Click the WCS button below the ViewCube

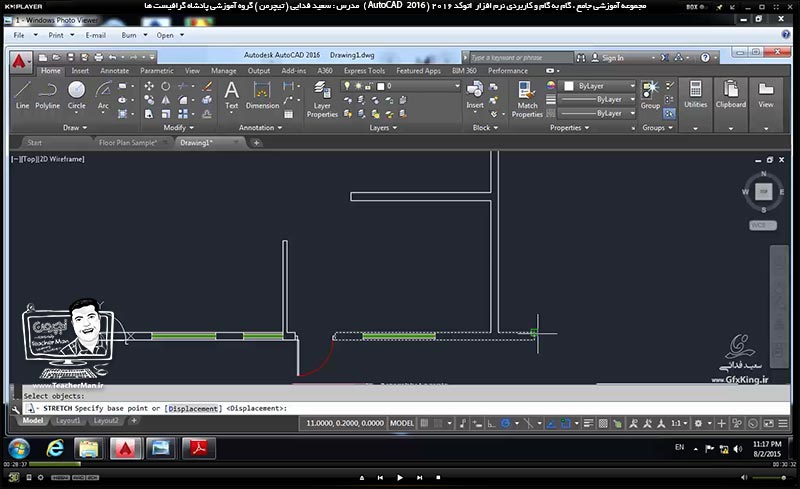pyautogui.click(x=763, y=225)
